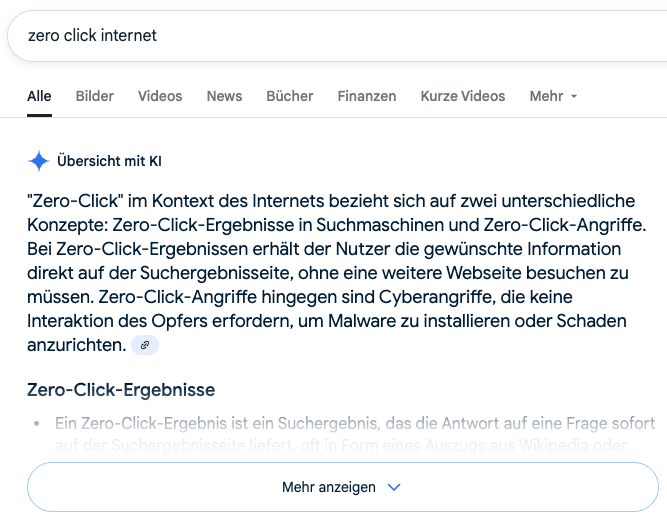667x524 pixels.
Task: Open the source link chip icon
Action: pos(145,345)
